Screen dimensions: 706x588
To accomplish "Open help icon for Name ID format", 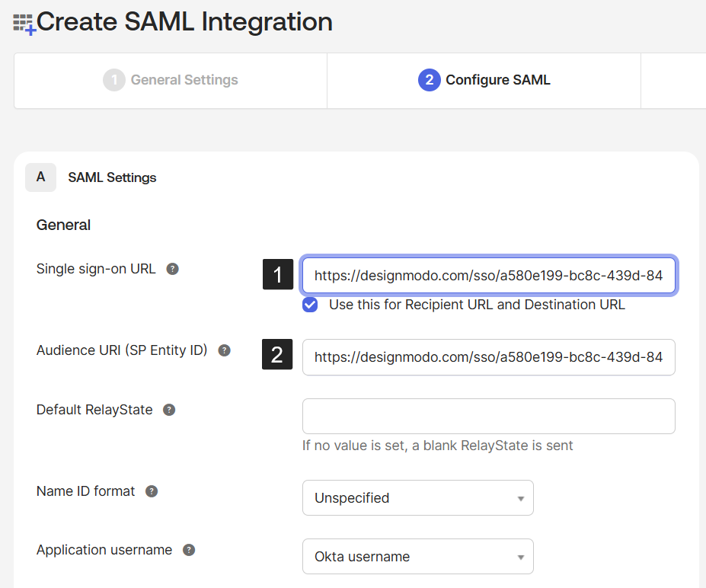I will click(152, 491).
